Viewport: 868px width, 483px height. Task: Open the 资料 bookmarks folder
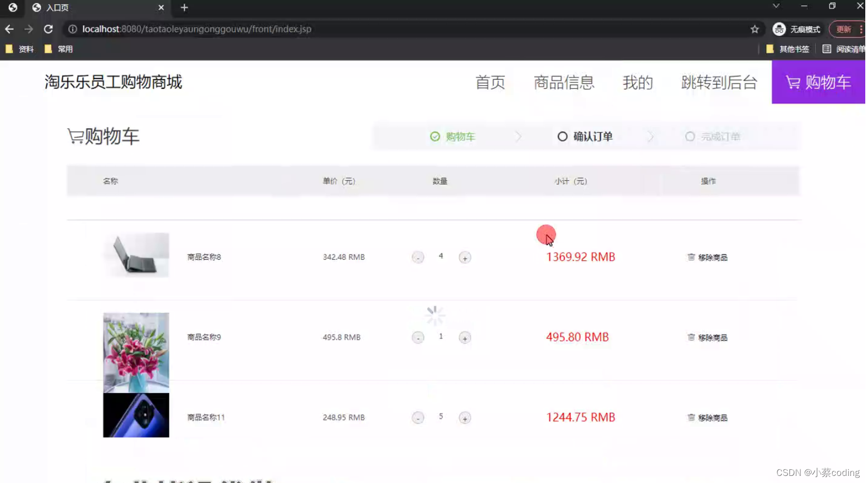[20, 49]
